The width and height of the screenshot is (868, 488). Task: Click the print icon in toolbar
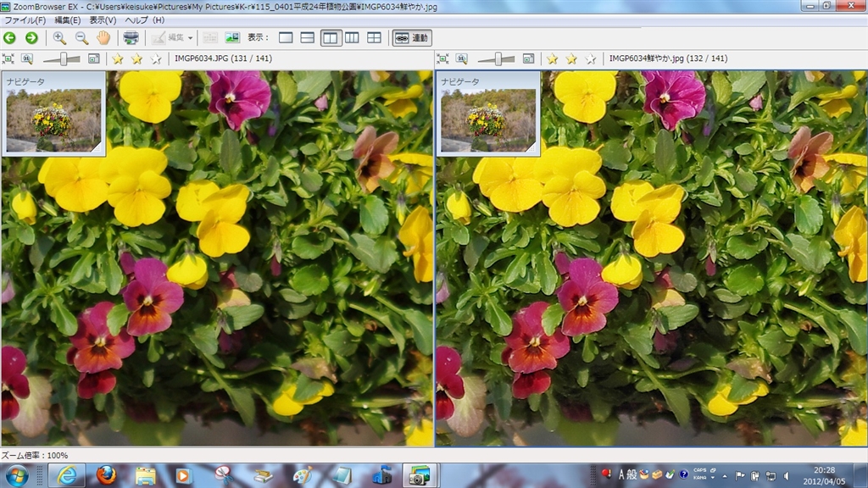[131, 37]
